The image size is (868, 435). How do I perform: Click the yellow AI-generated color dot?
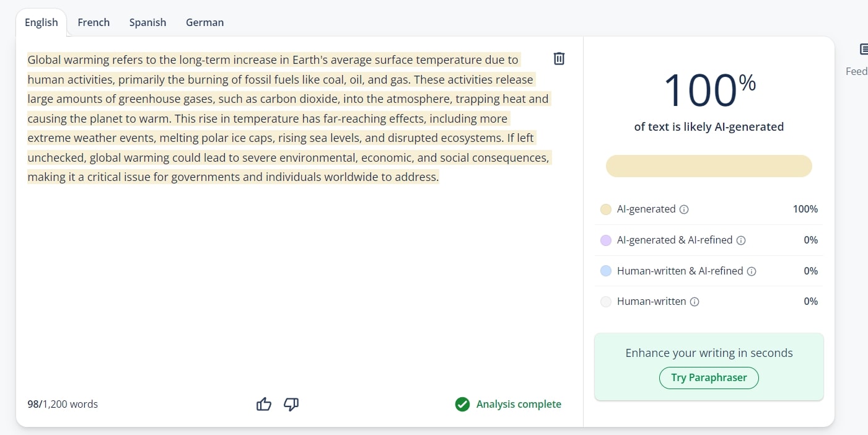[x=606, y=209]
